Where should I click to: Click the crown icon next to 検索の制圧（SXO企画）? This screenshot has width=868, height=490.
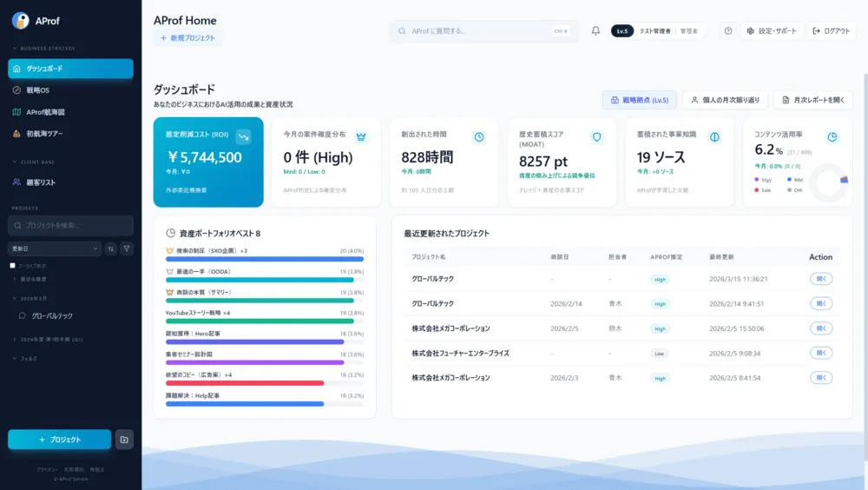click(x=170, y=250)
